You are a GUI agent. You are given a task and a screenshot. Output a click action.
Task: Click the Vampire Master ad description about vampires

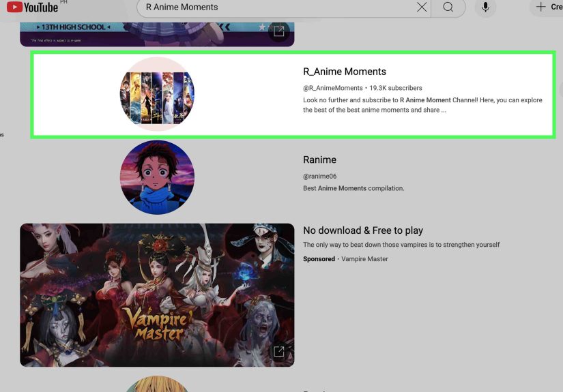(401, 245)
